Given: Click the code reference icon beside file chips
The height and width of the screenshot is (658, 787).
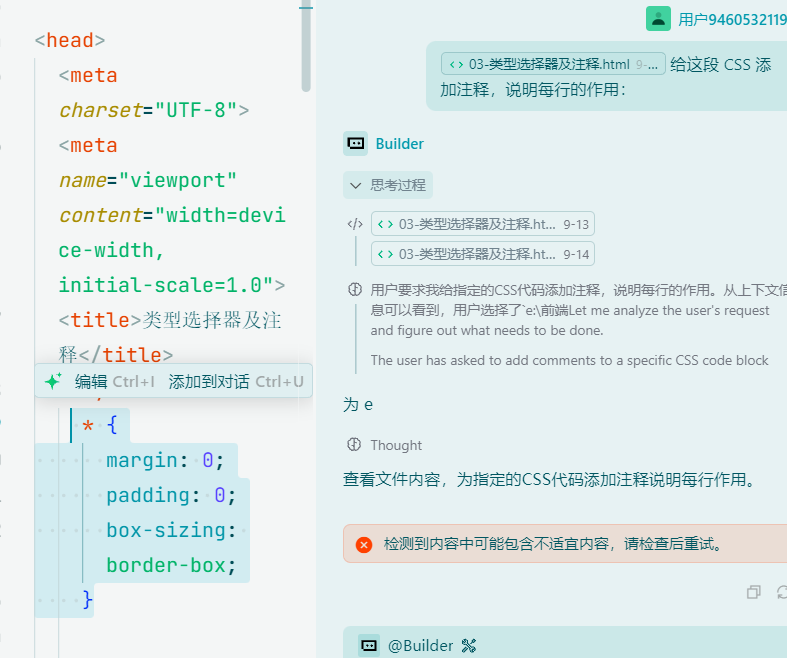Looking at the screenshot, I should tap(355, 224).
